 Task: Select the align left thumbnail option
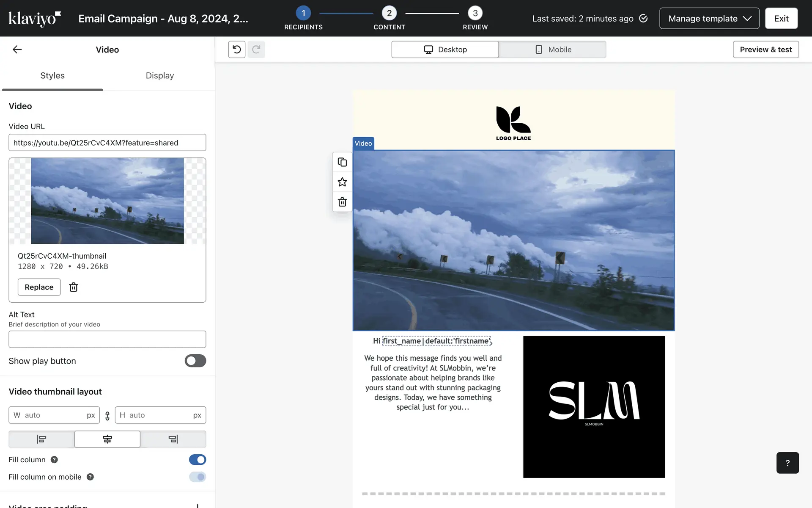tap(41, 439)
